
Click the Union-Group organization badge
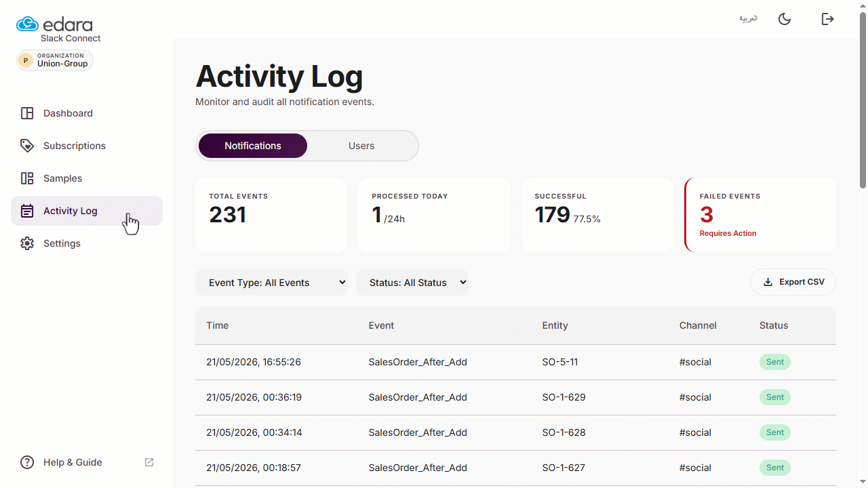(x=55, y=60)
